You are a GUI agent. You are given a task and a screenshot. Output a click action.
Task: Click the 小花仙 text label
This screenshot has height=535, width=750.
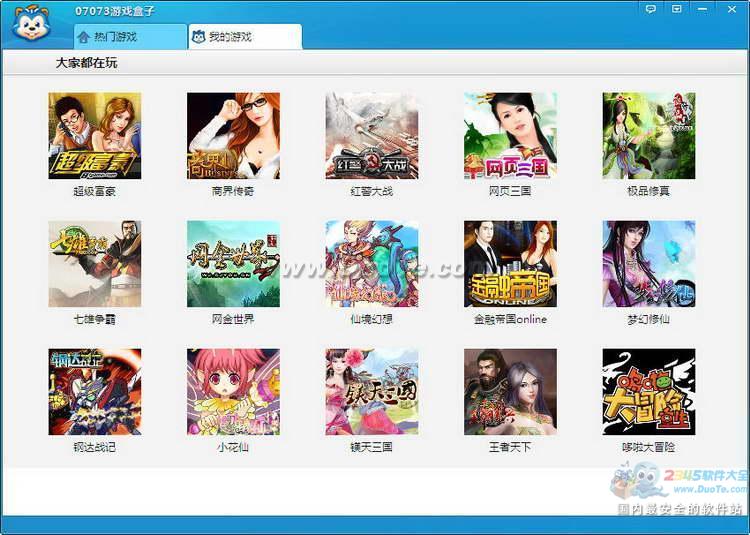[x=233, y=448]
